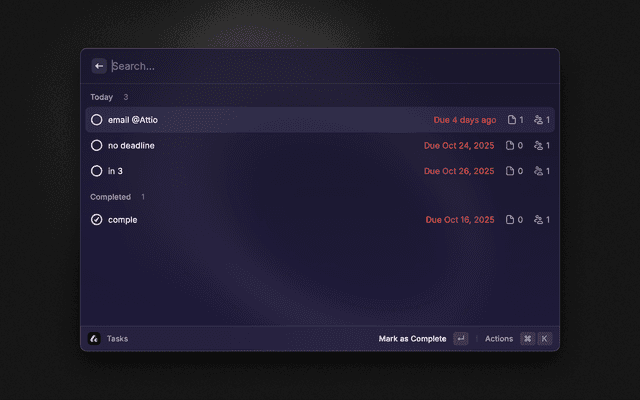Click the assignees icon on comple row
The width and height of the screenshot is (640, 400).
[538, 220]
